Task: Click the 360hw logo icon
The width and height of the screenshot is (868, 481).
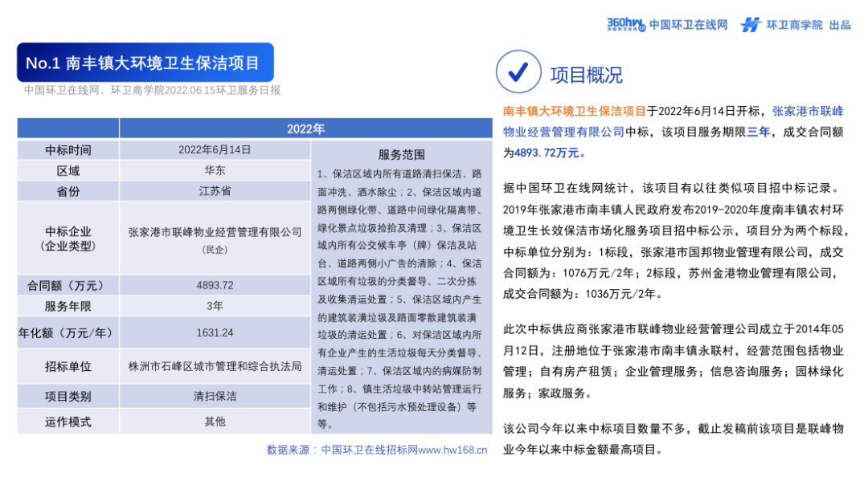Action: tap(626, 24)
